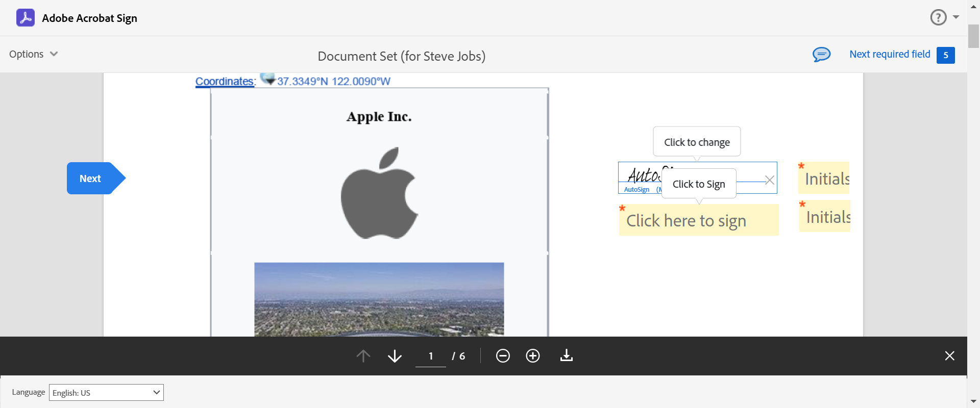Click the page number input box
Screen dimensions: 980x408
coord(431,356)
